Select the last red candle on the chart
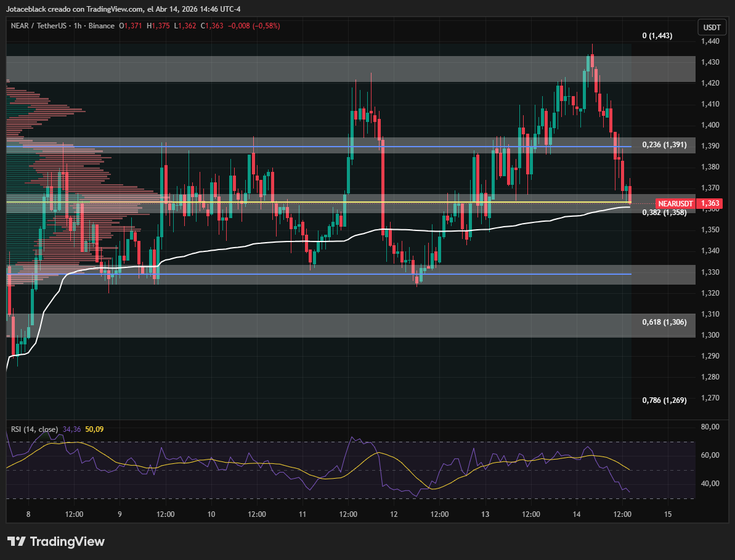The image size is (735, 560). (x=630, y=193)
